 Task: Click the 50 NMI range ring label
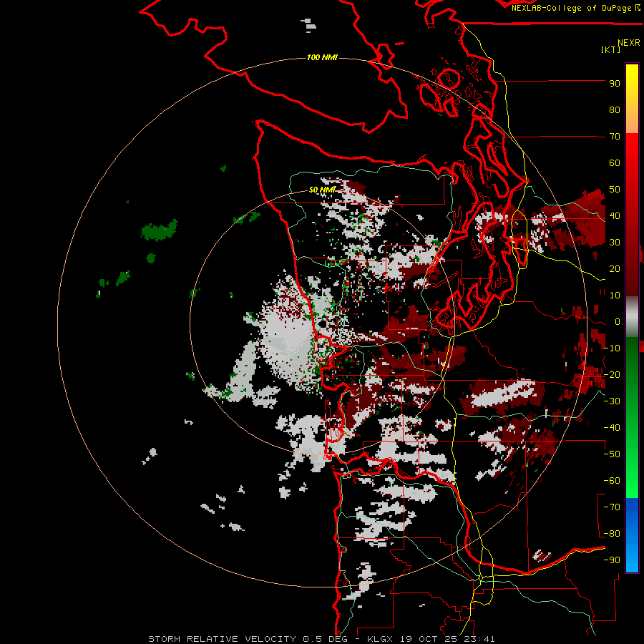point(322,190)
